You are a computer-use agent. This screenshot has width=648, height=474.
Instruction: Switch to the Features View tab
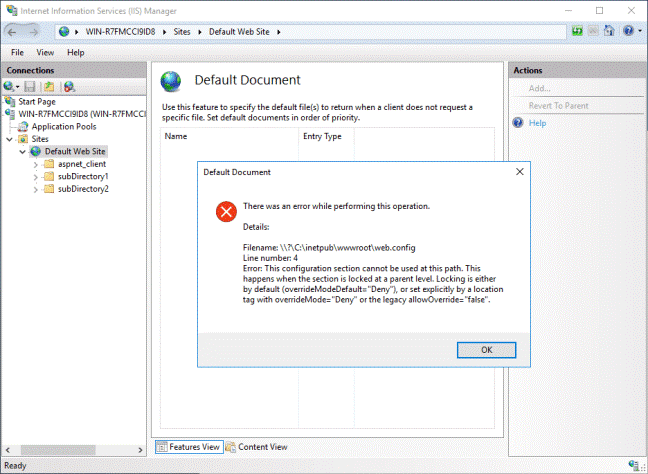click(x=189, y=447)
